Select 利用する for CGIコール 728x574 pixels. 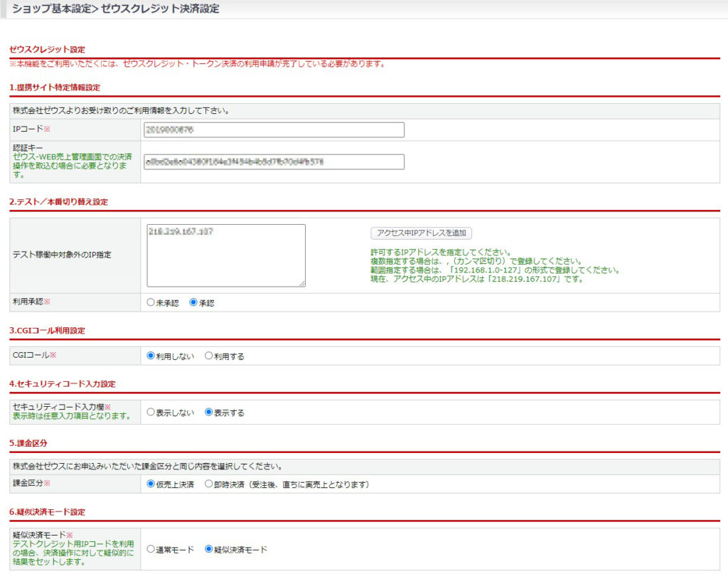(x=209, y=356)
